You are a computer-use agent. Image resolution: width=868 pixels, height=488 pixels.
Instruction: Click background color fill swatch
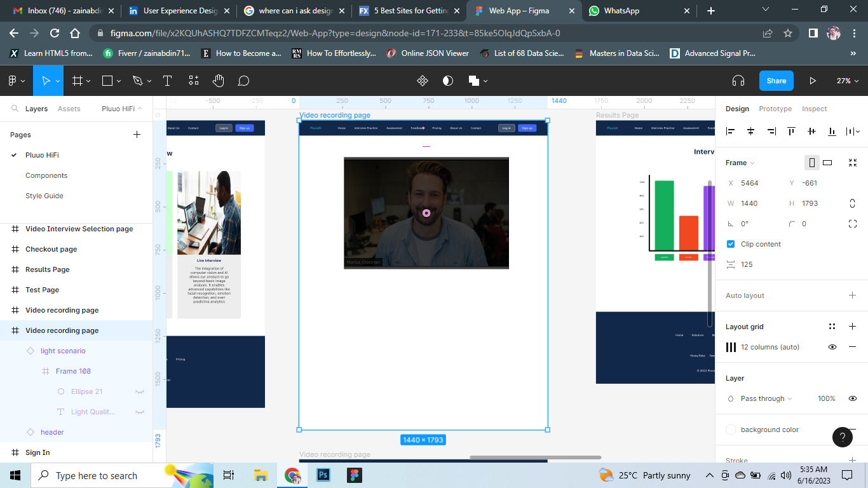point(731,430)
